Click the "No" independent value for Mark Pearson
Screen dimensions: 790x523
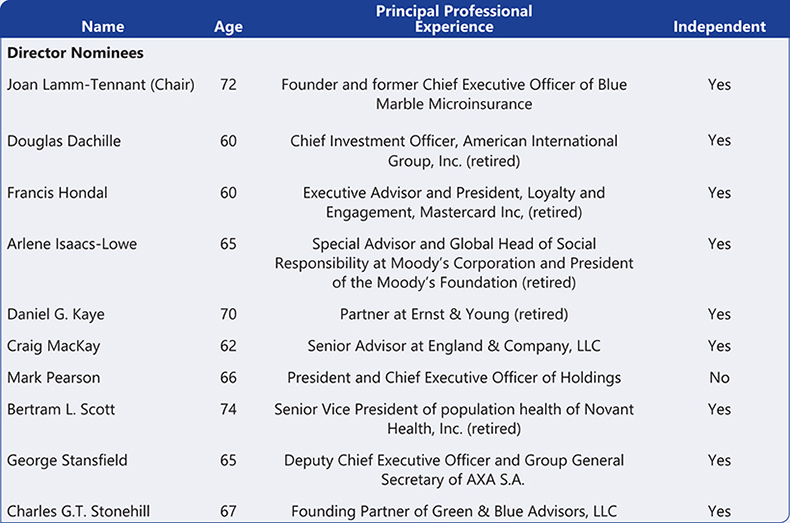(719, 377)
